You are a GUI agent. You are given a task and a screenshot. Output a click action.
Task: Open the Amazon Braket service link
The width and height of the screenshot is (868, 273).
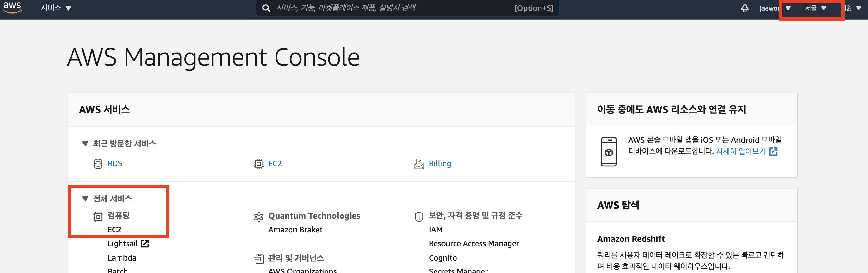point(295,230)
